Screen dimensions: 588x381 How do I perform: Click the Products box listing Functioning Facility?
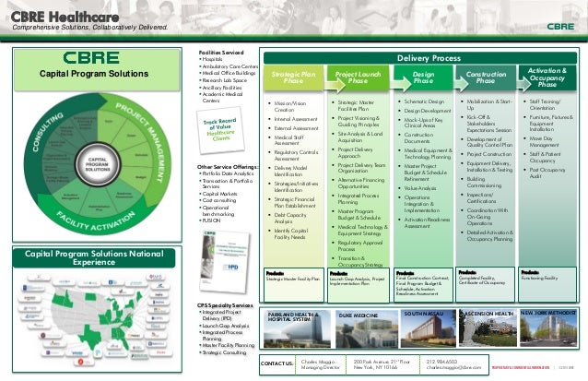point(547,284)
